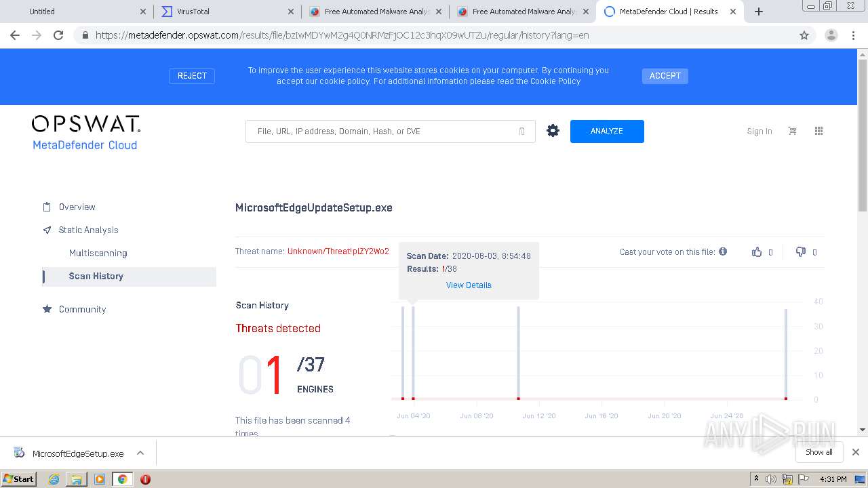Open Static Analysis in the sidebar
The width and height of the screenshot is (868, 488).
point(88,230)
